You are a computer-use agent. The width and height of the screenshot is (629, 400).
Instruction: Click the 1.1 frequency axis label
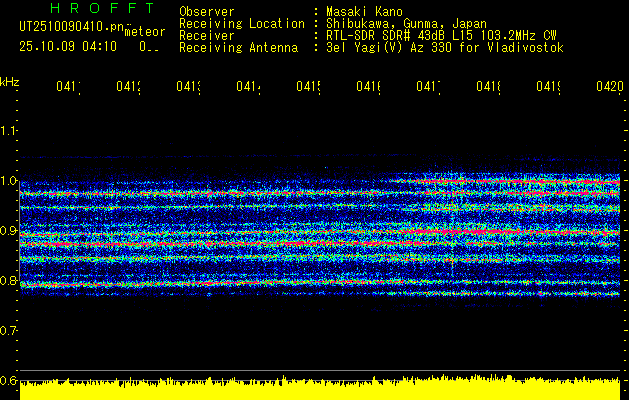[9, 131]
